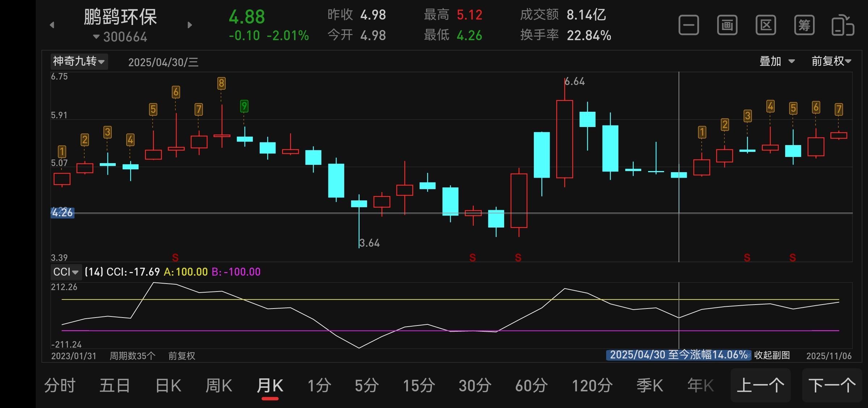
Task: Switch to the 周K tab
Action: pos(218,386)
